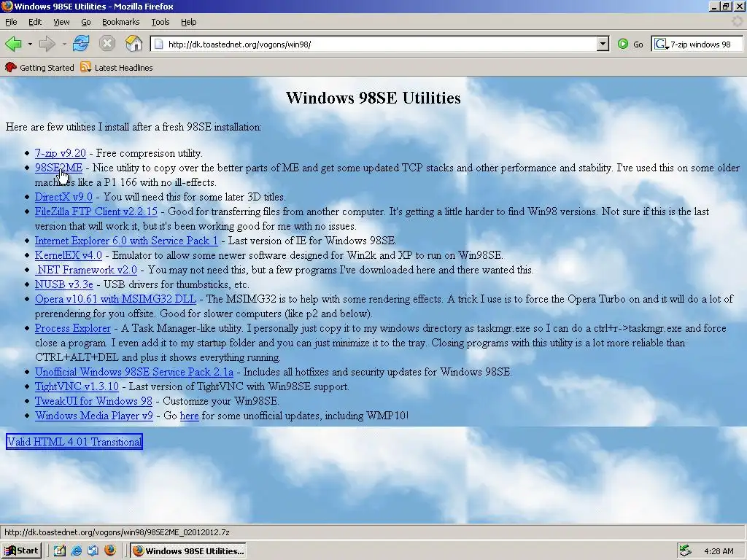Click the 4:28 AM taskbar clock

click(x=719, y=551)
